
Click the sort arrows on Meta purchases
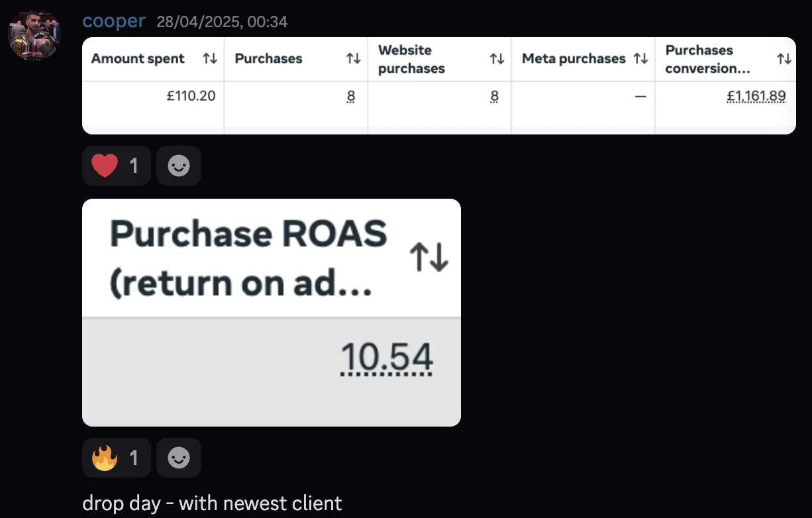click(640, 58)
